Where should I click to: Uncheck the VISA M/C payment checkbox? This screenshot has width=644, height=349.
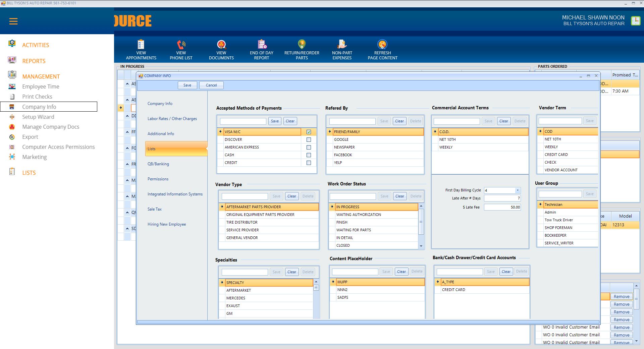click(309, 132)
